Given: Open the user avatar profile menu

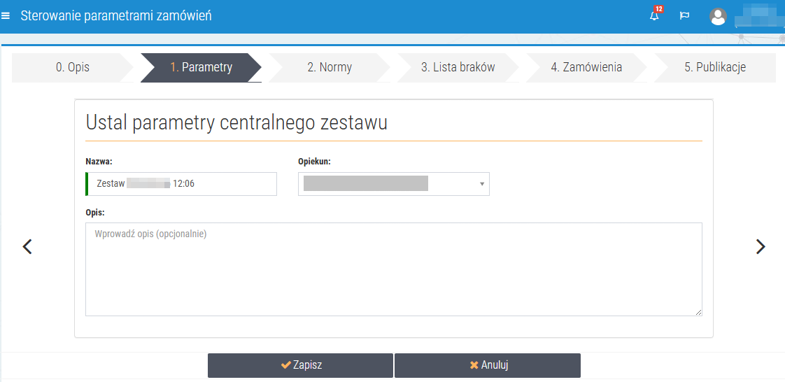Looking at the screenshot, I should (718, 17).
